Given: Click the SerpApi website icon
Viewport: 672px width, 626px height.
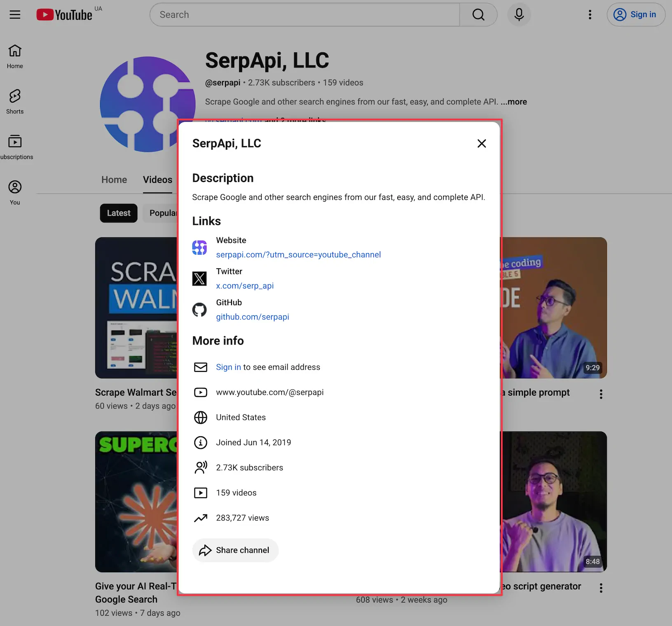Looking at the screenshot, I should pos(199,248).
